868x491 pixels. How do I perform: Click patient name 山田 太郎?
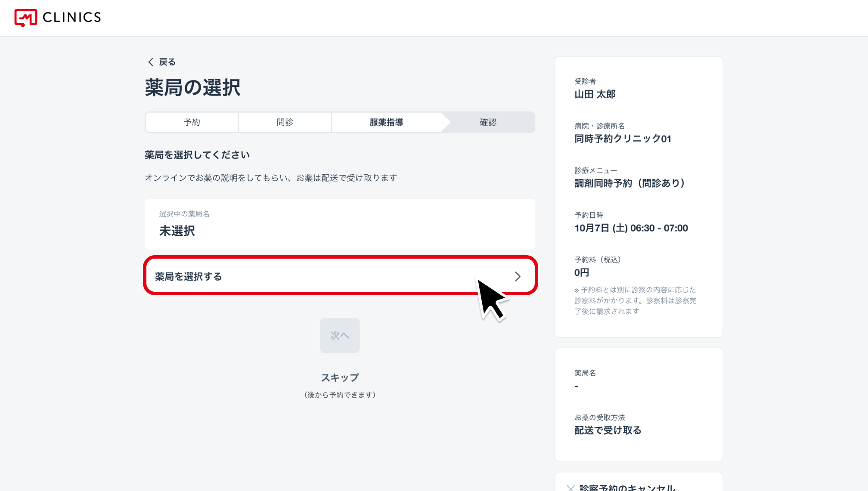click(x=595, y=94)
